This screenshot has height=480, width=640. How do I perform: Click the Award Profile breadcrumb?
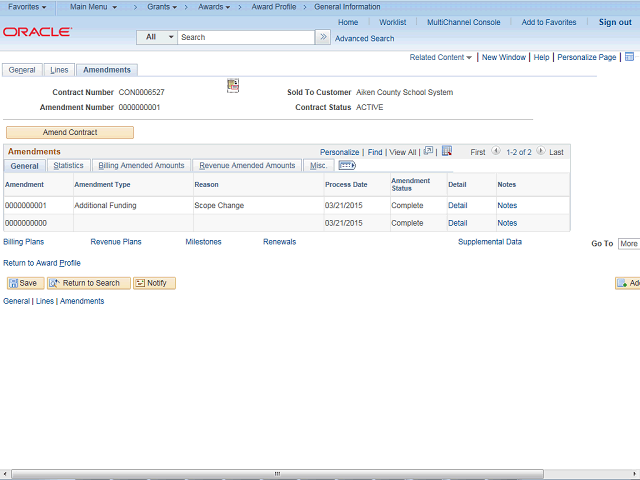click(x=274, y=7)
